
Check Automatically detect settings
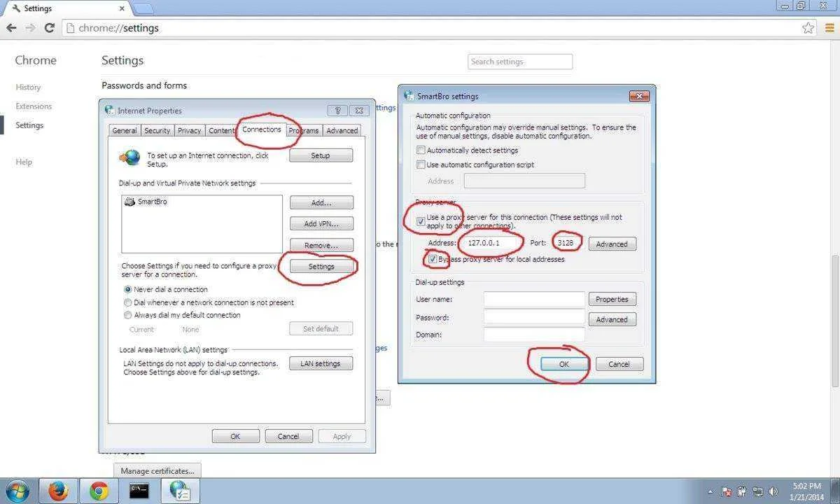coord(421,150)
